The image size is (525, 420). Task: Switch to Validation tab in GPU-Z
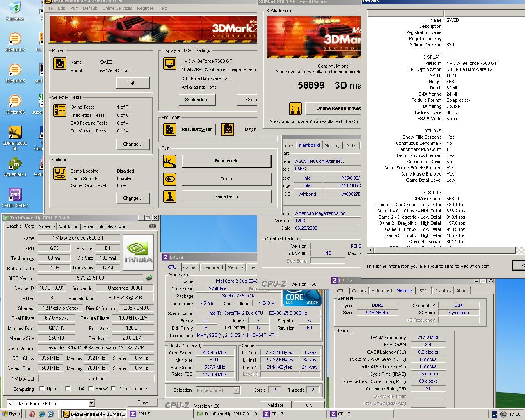(69, 227)
